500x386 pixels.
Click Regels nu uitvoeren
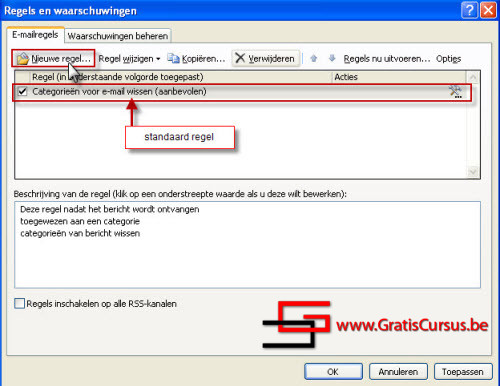pos(387,59)
